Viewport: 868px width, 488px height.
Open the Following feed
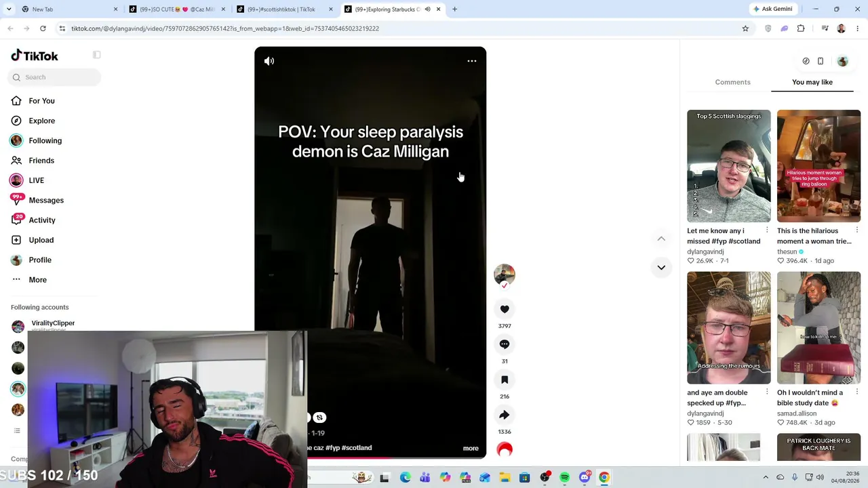point(45,140)
